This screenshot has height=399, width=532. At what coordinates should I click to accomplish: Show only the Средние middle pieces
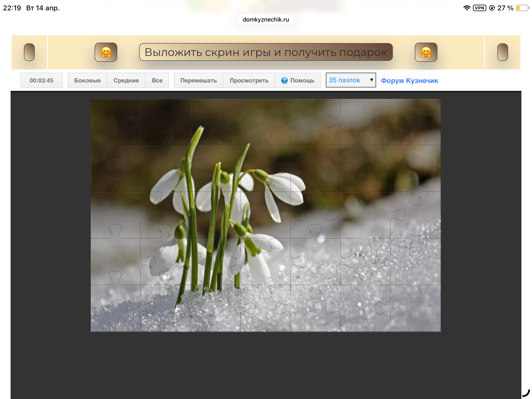[x=126, y=80]
